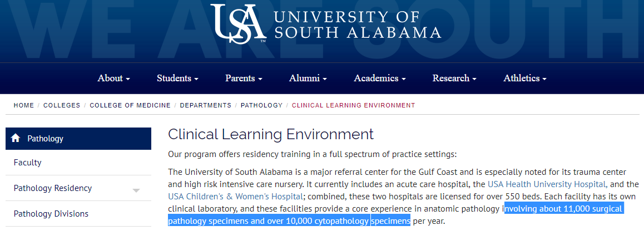The width and height of the screenshot is (644, 245).
Task: Open the Alumni navigation menu
Action: (308, 79)
